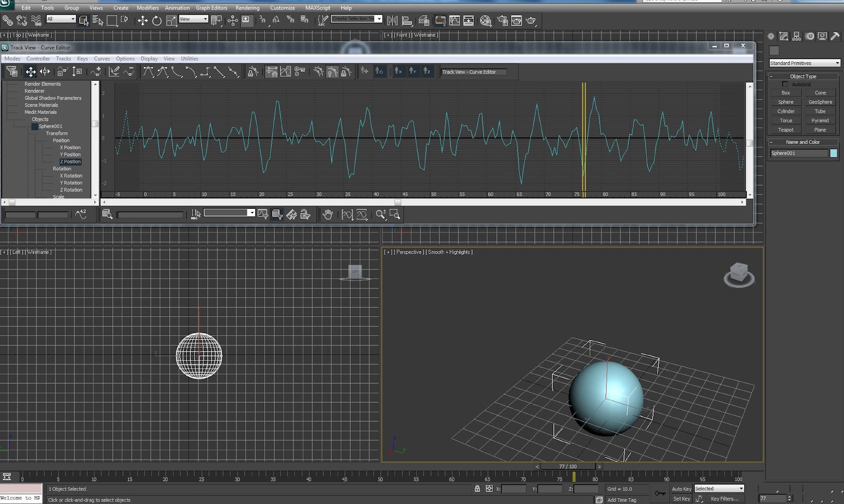
Task: Click the Filters icon in Curve Editor
Action: 12,72
